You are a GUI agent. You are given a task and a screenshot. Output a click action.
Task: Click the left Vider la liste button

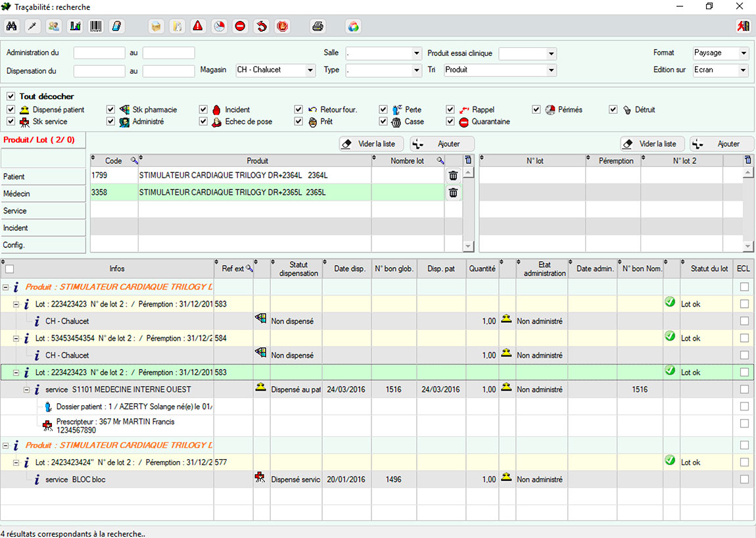371,144
